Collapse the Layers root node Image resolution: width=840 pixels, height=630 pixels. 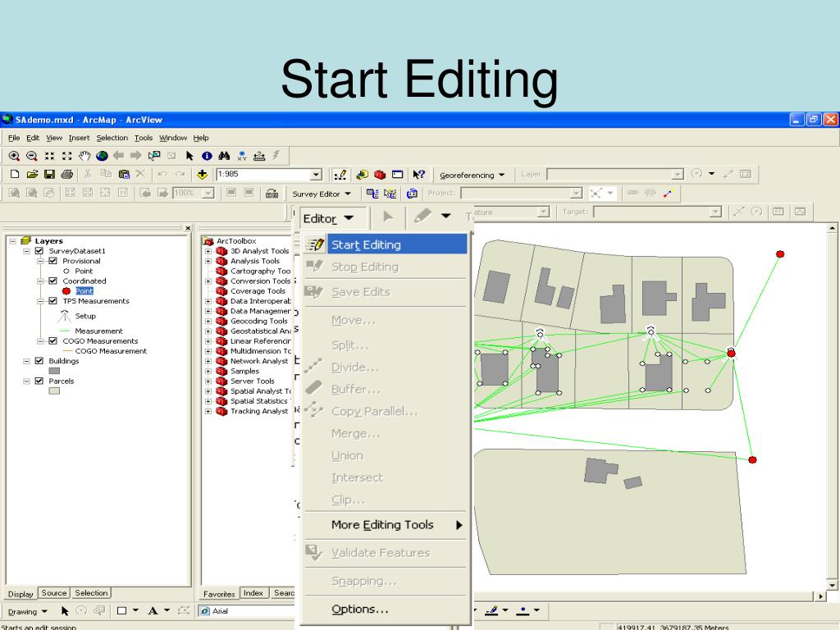click(13, 241)
